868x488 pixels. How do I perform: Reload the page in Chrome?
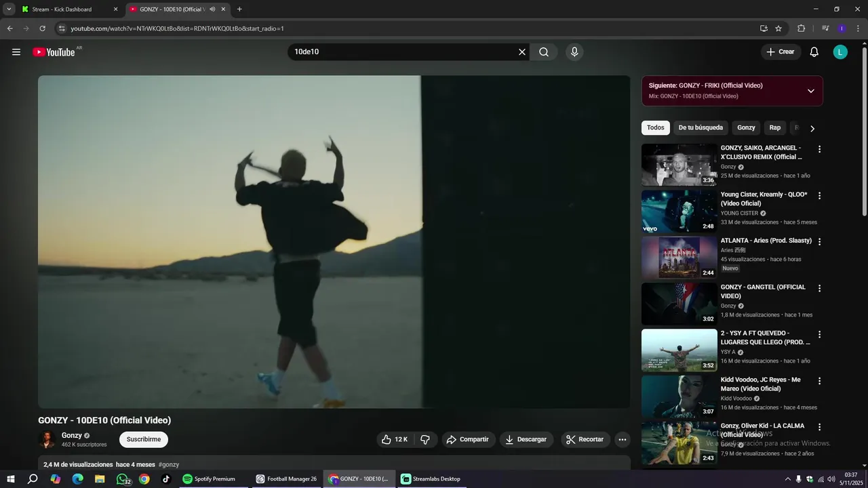coord(42,28)
